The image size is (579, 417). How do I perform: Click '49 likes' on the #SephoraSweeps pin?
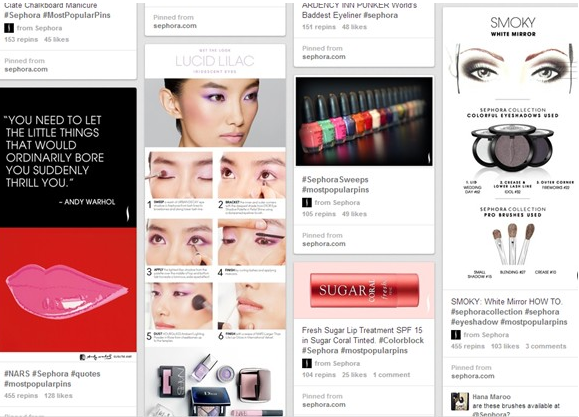[354, 214]
